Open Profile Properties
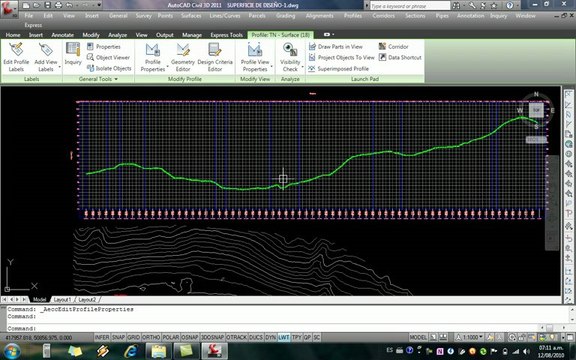576x360 pixels. pos(152,57)
